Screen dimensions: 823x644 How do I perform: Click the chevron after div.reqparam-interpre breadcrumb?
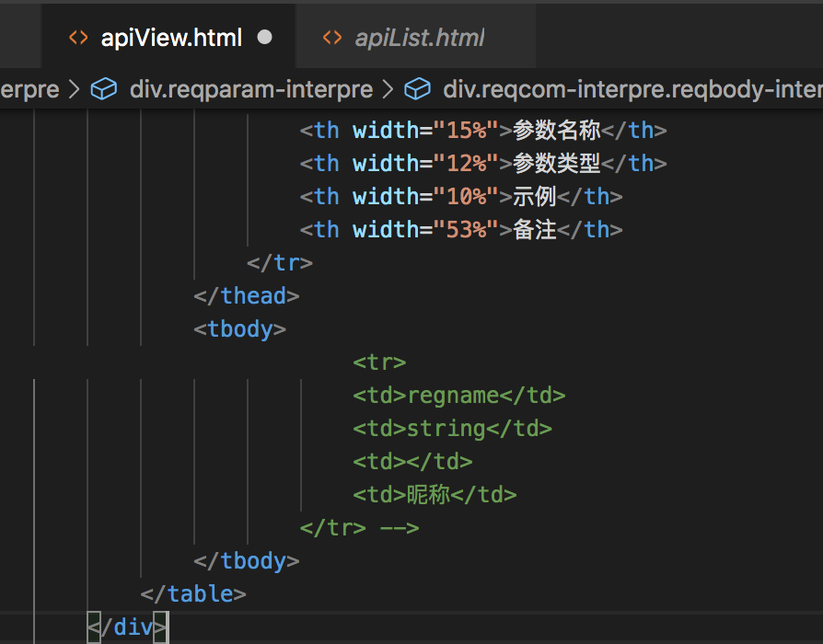coord(388,89)
